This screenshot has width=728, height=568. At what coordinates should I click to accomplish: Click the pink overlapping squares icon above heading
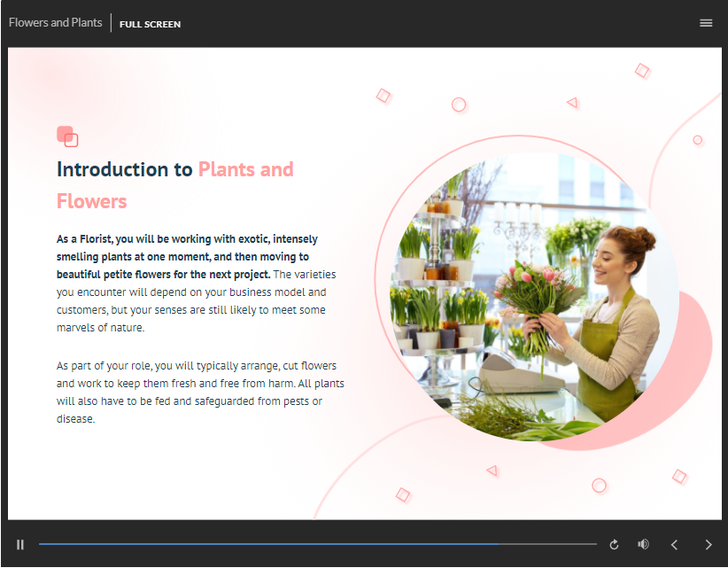[67, 136]
